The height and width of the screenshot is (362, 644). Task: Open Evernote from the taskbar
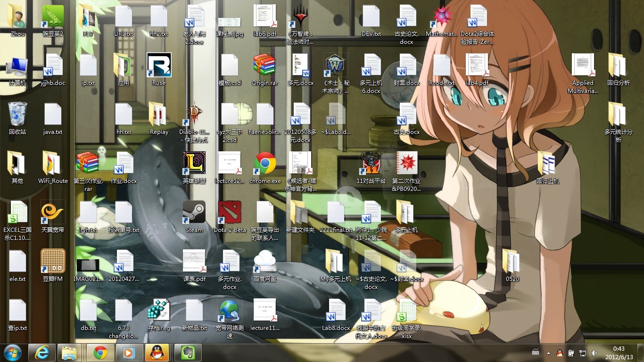tap(188, 353)
